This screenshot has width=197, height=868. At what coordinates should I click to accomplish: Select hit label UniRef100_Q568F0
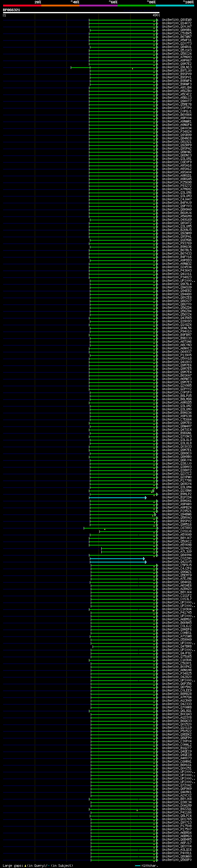(x=177, y=860)
